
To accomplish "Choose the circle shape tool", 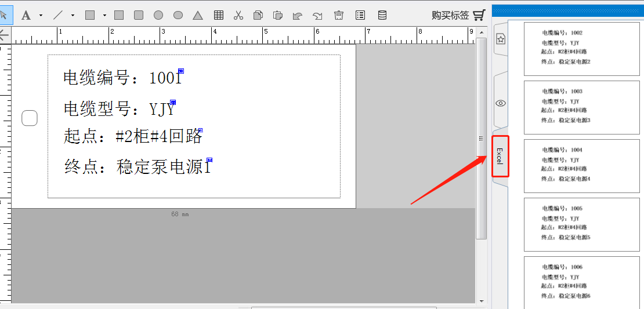I will point(158,16).
